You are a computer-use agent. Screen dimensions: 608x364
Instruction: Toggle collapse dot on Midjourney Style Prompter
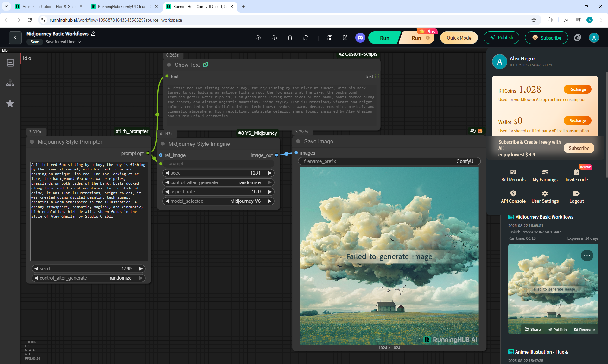(x=32, y=142)
